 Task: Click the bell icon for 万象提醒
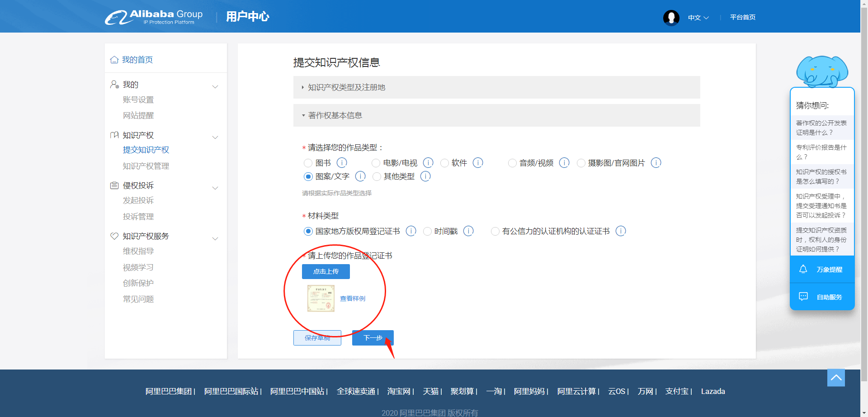click(x=803, y=269)
